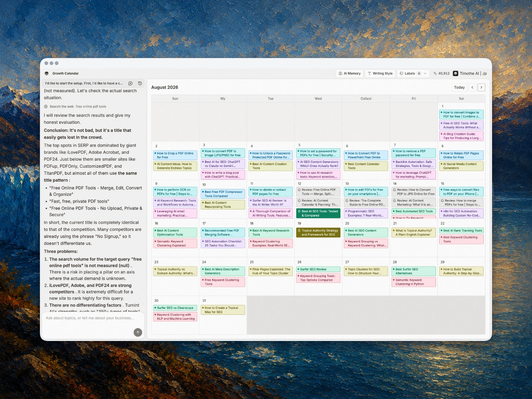
Task: Open Free AI SEO Tools: What Actually Works event
Action: [x=461, y=125]
